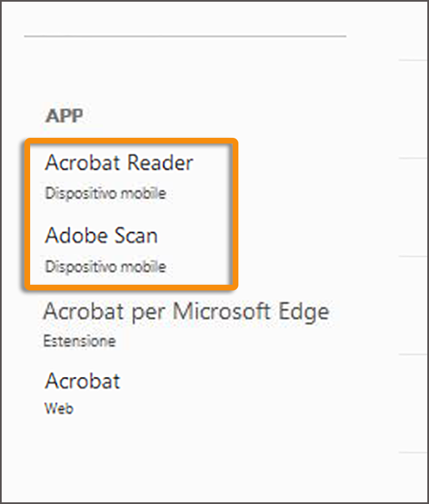
Task: Select the Dispositivo mobile label under Acrobat Reader
Action: 105,194
